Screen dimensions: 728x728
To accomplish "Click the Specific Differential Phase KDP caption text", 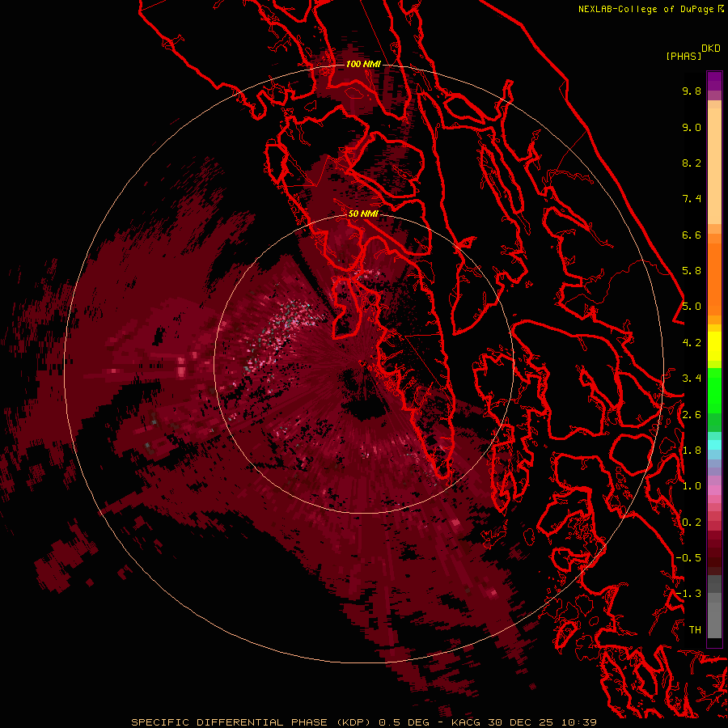I will (251, 722).
